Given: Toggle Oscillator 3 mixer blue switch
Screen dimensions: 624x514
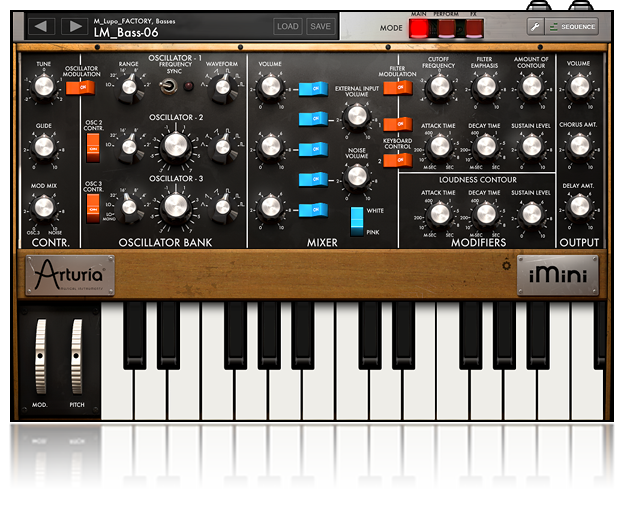Looking at the screenshot, I should click(313, 210).
